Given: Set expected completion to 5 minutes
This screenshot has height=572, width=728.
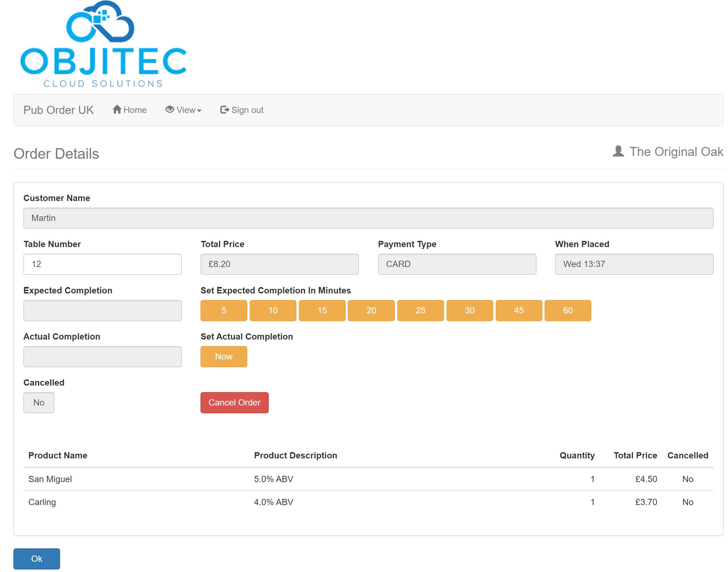Looking at the screenshot, I should point(224,311).
